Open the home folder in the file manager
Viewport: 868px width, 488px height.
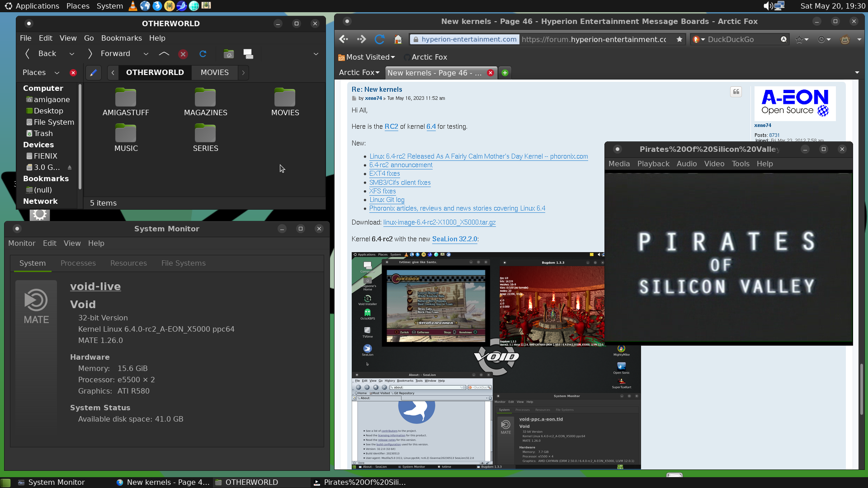point(229,54)
